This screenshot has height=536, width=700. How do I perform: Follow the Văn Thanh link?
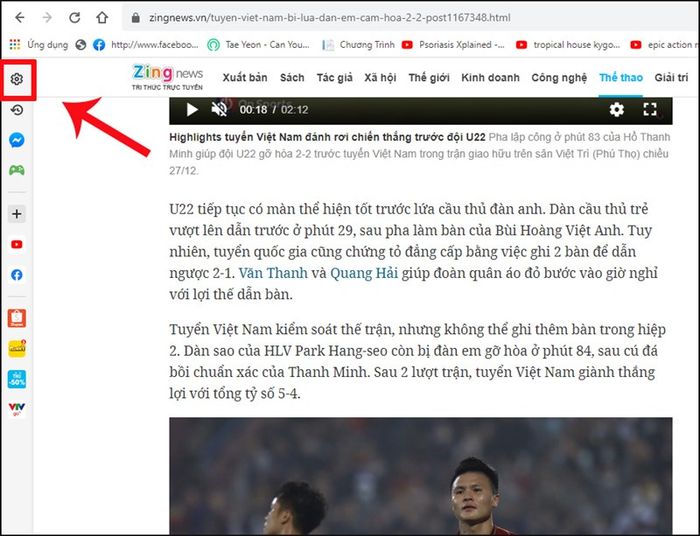pyautogui.click(x=273, y=273)
